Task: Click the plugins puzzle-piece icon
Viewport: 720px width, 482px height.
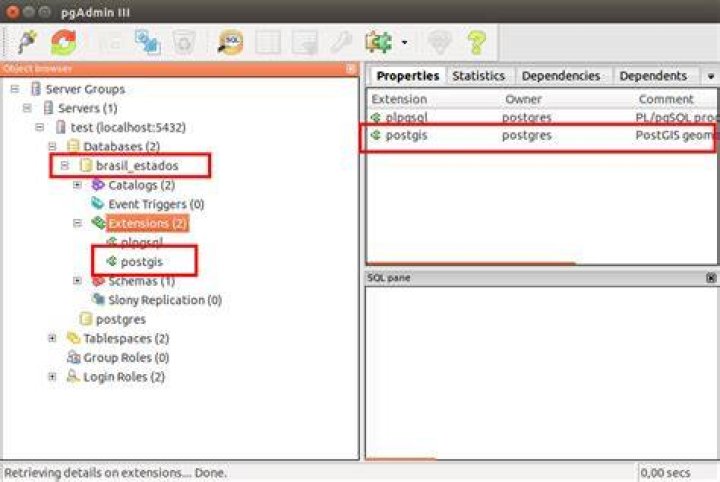Action: tap(379, 42)
